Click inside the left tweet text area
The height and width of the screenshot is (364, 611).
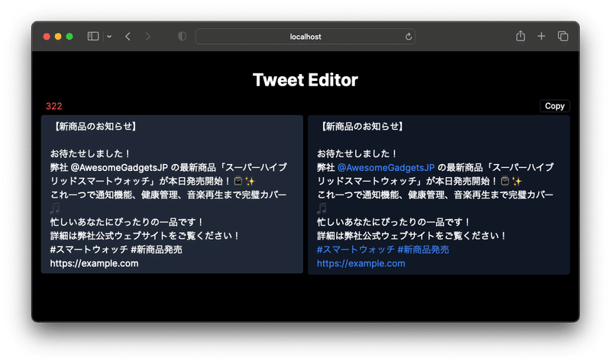tap(172, 195)
